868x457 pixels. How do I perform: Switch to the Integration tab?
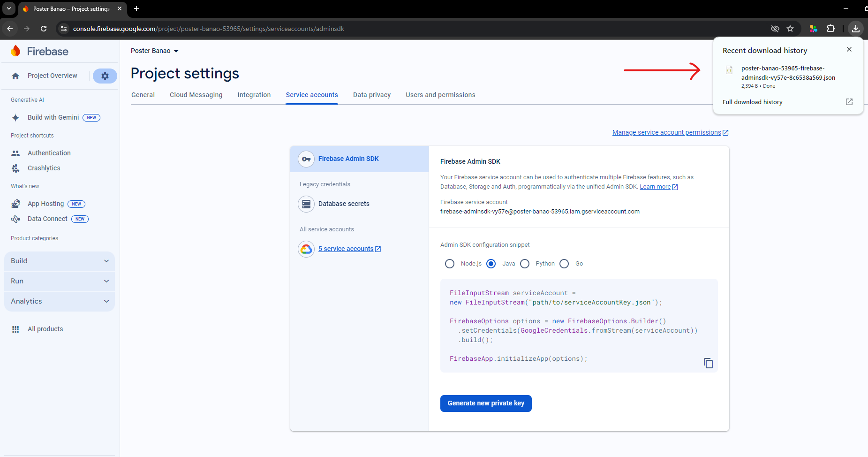coord(254,95)
